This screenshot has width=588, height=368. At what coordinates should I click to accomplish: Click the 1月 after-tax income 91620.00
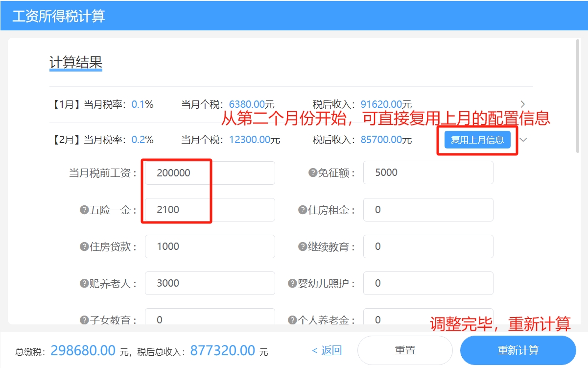(381, 104)
